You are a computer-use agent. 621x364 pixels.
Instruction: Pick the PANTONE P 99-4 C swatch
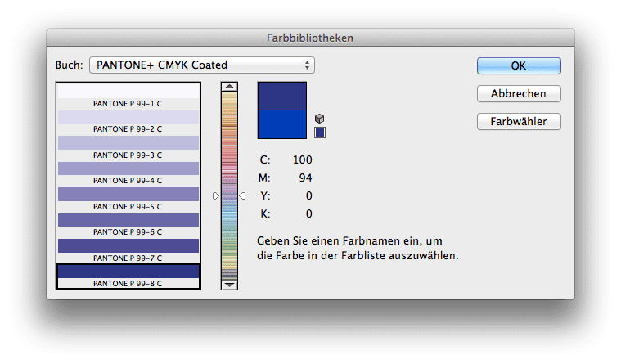128,173
